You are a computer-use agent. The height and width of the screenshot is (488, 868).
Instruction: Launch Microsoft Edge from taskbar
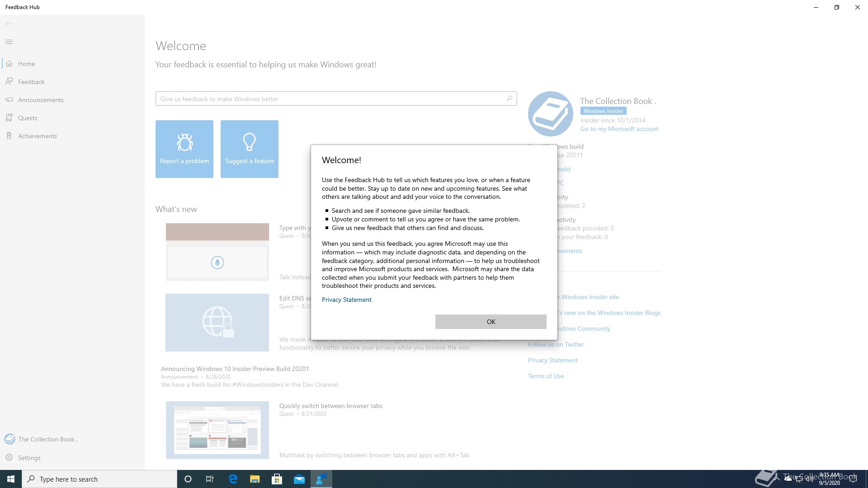(233, 479)
